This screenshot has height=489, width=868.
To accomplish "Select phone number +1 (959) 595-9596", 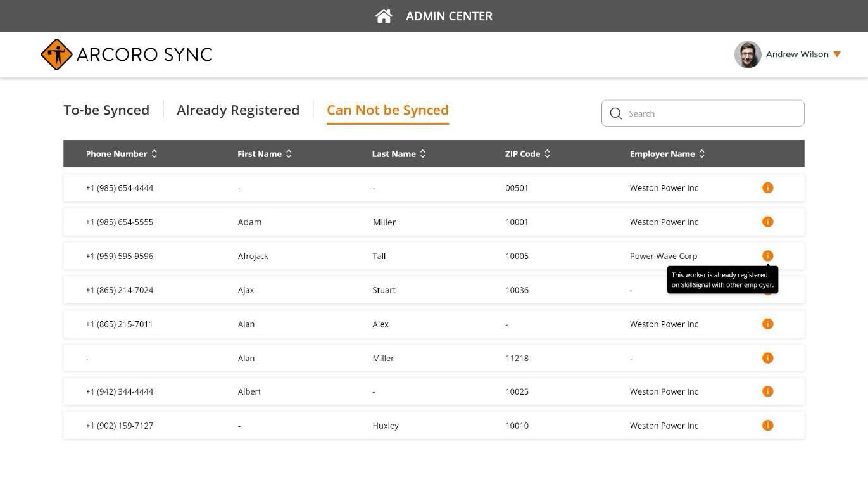I will tap(120, 257).
